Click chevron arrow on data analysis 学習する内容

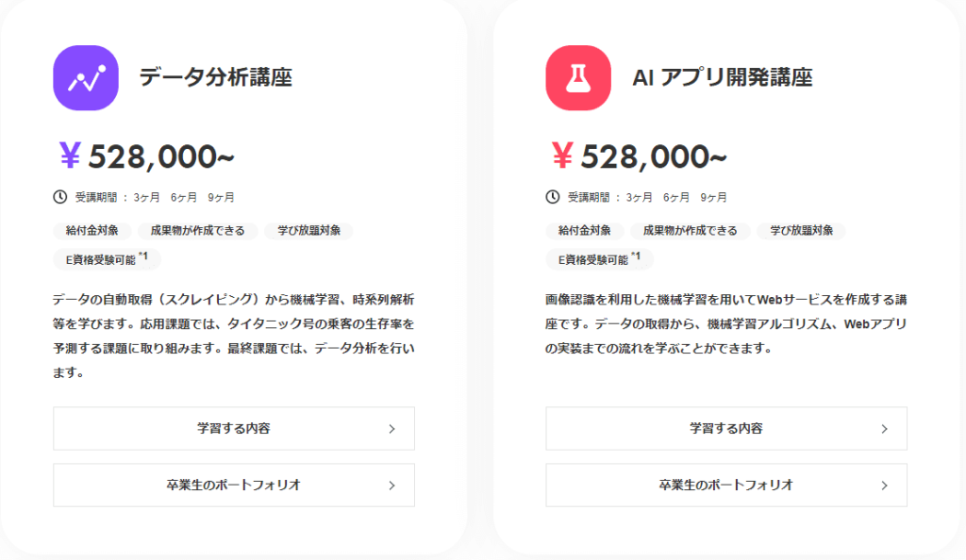(x=391, y=429)
